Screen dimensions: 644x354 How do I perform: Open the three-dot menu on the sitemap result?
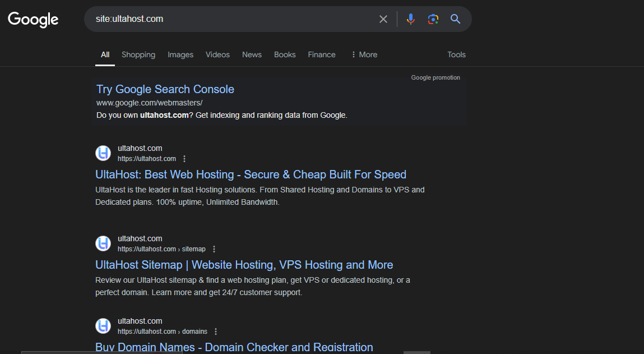[x=214, y=249]
